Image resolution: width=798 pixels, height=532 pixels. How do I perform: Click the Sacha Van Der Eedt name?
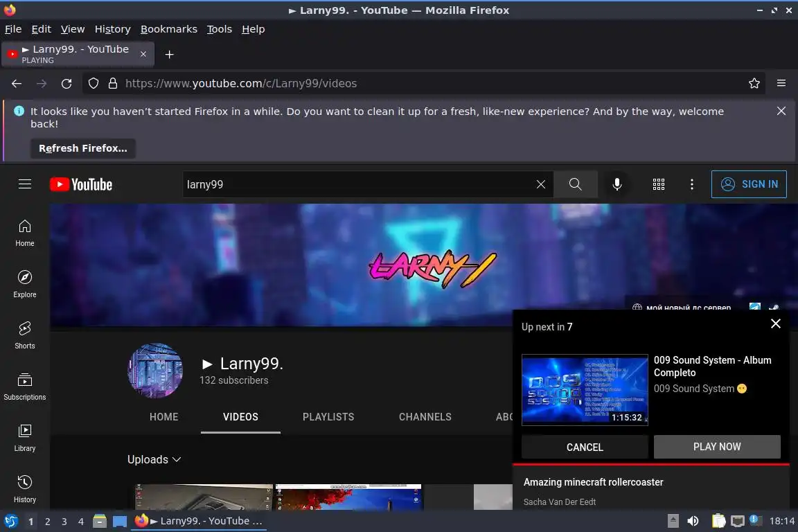point(559,502)
